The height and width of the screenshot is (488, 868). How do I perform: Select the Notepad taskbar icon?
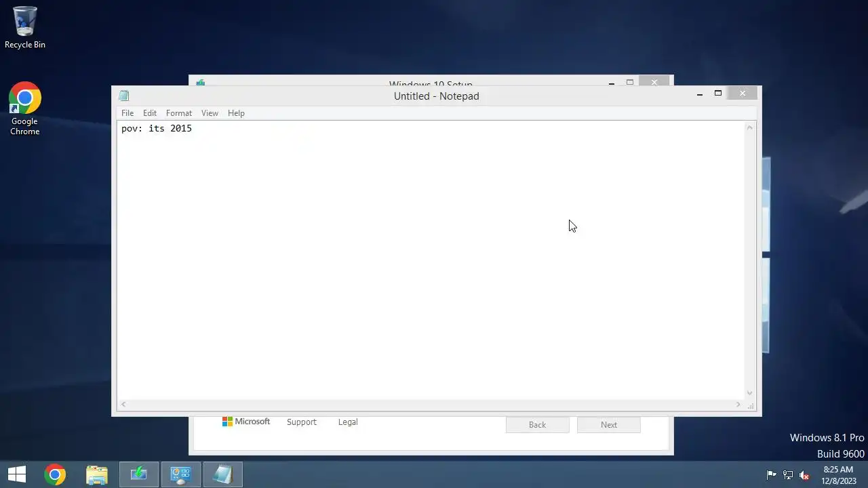point(222,474)
